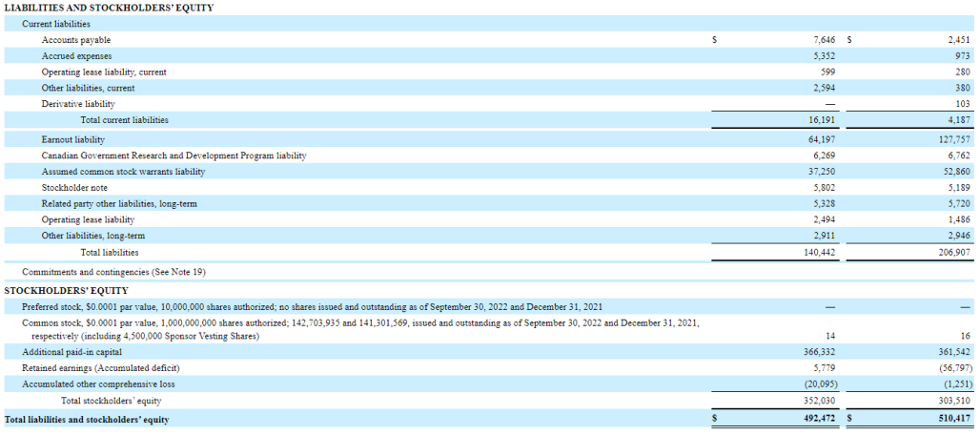Click Other liabilities, current value 380
The height and width of the screenshot is (435, 980).
963,88
